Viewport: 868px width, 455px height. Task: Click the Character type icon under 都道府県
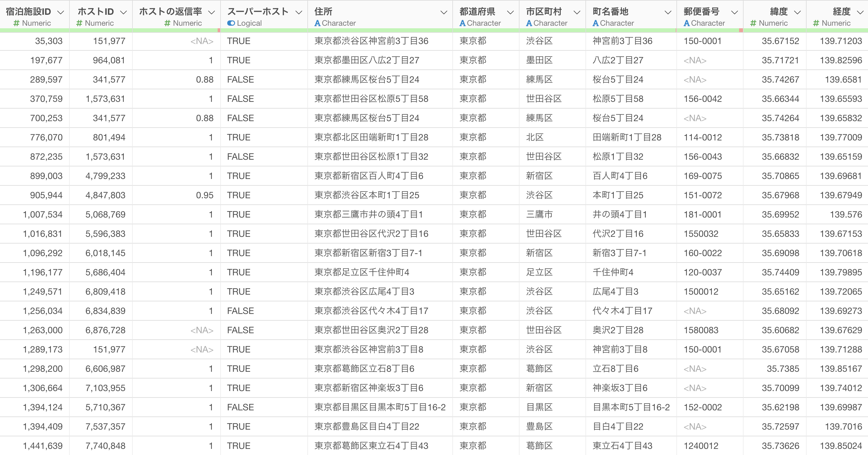point(462,23)
